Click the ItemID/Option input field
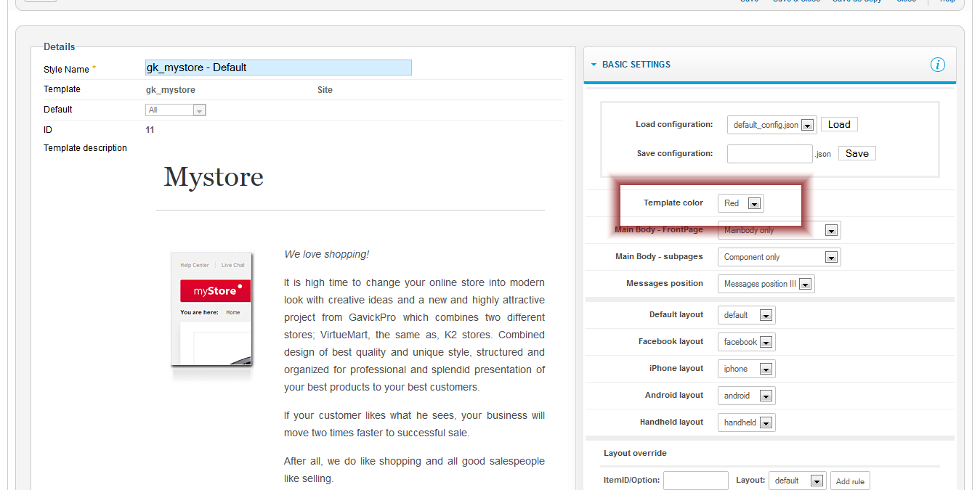Viewport: 980px width, 490px height. [x=696, y=481]
